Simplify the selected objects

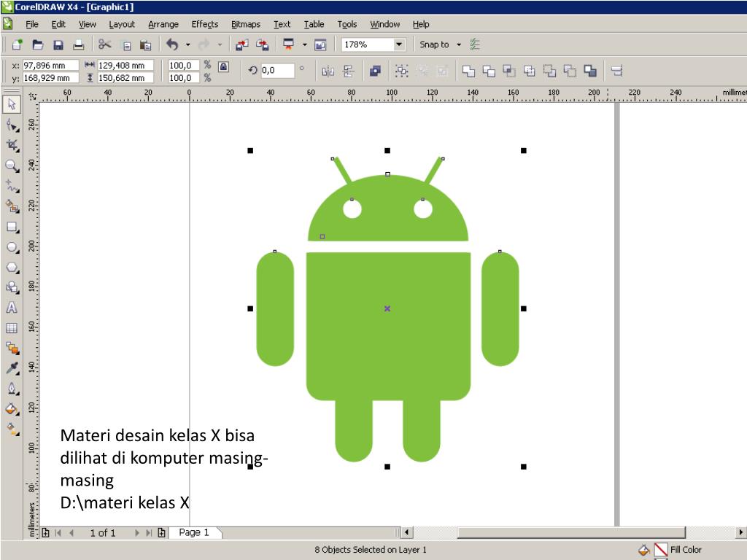[530, 71]
